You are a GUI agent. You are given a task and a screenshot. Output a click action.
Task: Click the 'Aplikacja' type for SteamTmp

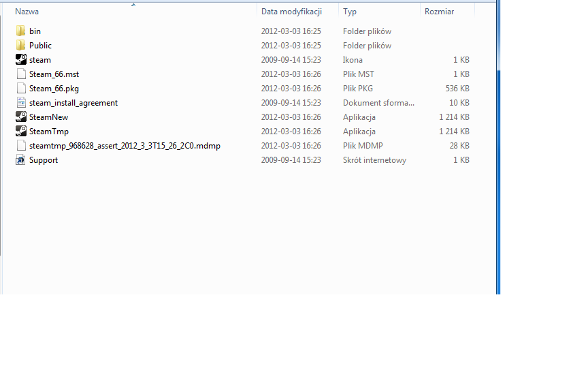(x=359, y=132)
